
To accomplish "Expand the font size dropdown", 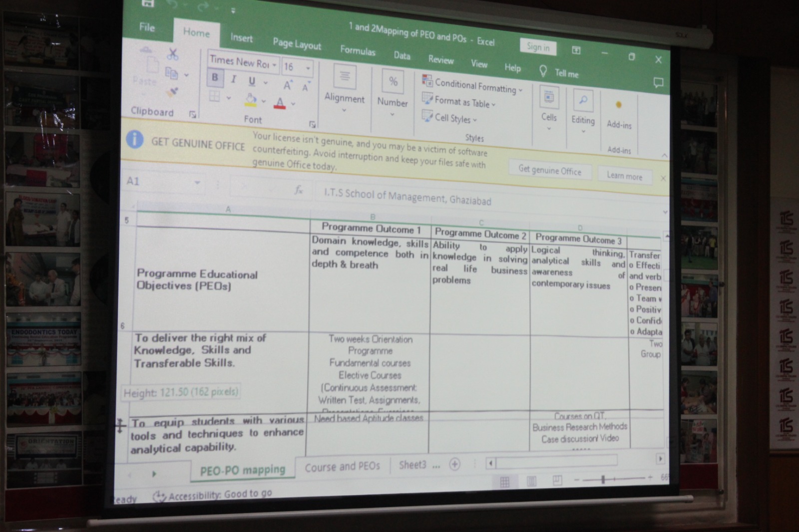I will [x=308, y=68].
